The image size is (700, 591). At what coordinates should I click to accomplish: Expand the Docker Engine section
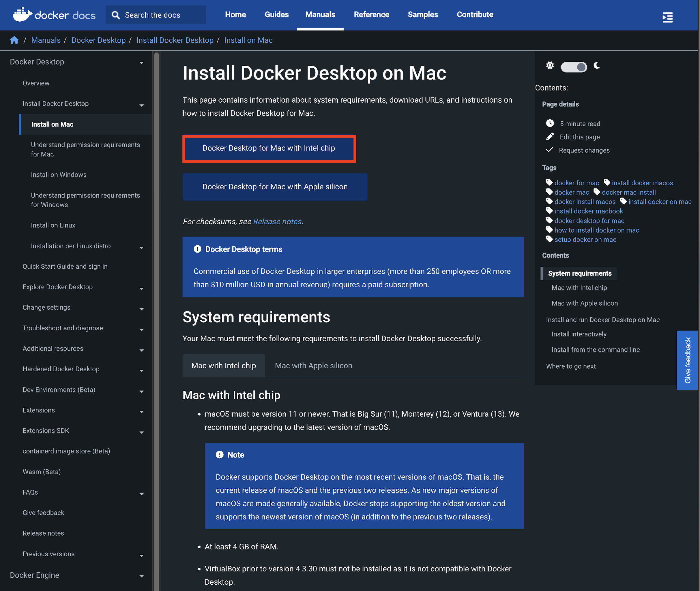pos(141,576)
